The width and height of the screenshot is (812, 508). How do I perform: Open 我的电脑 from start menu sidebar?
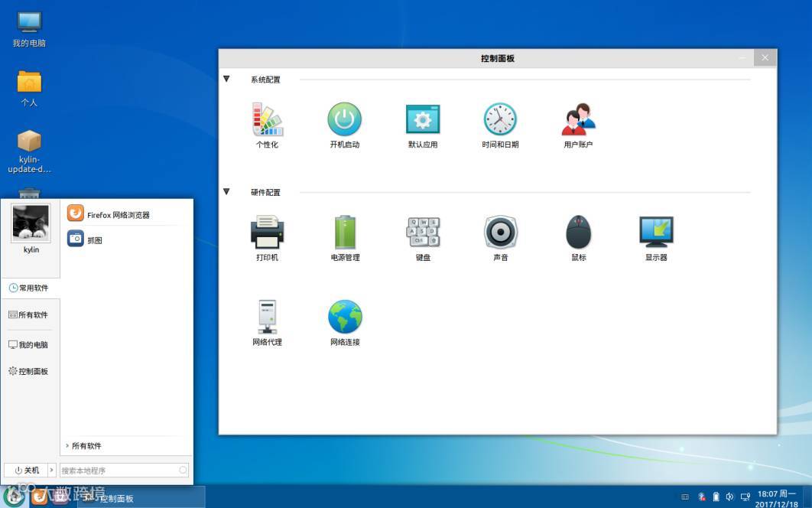30,345
